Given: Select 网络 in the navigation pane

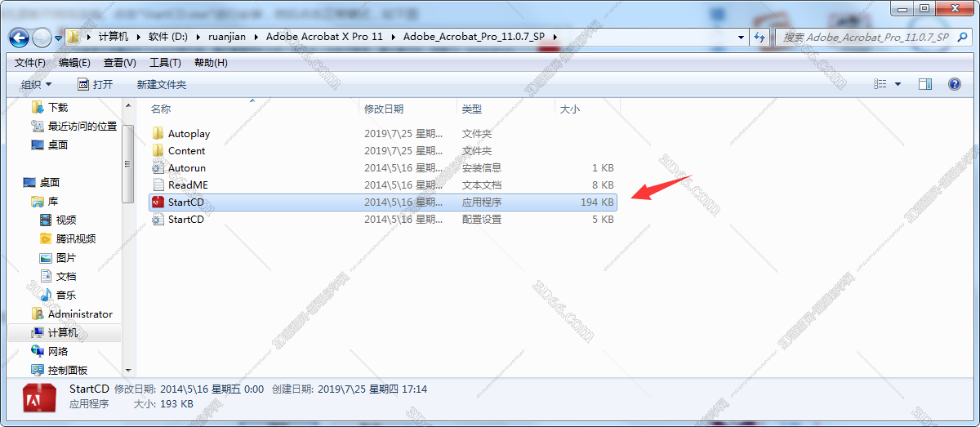Looking at the screenshot, I should click(58, 351).
